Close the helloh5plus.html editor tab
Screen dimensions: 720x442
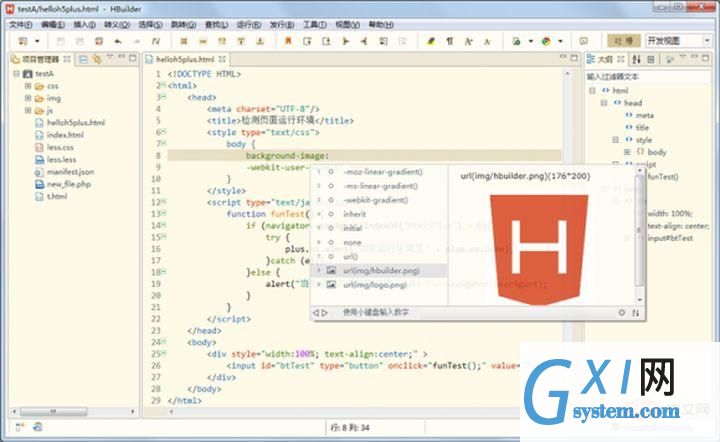(222, 59)
